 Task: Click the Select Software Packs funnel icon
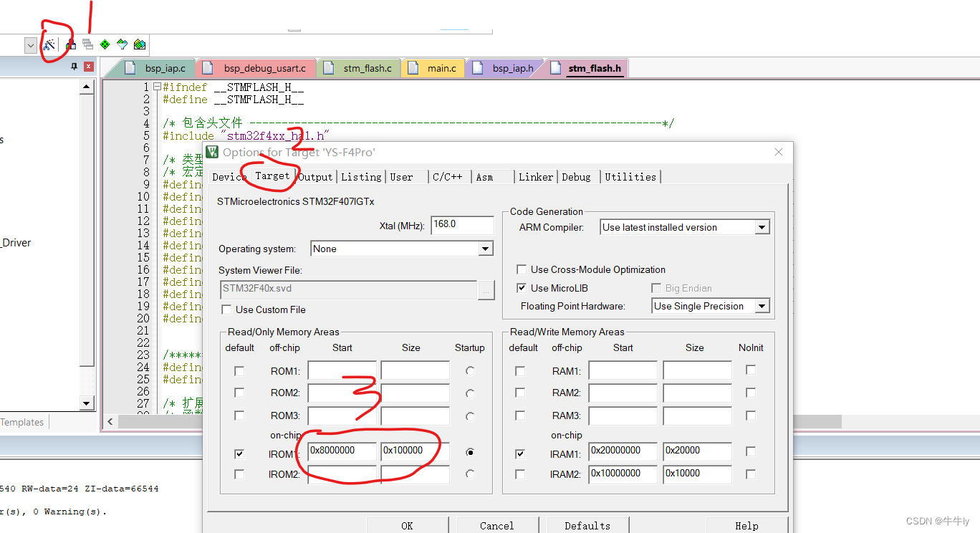122,44
